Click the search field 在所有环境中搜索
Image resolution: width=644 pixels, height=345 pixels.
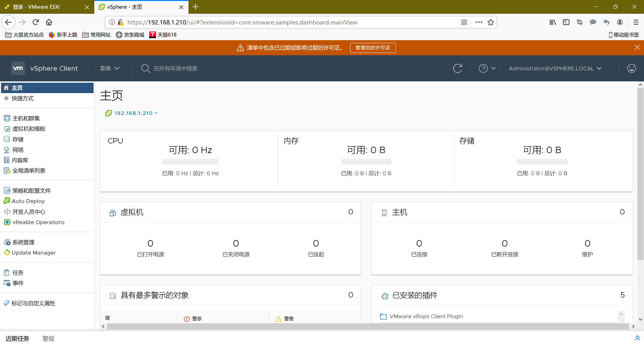point(175,68)
